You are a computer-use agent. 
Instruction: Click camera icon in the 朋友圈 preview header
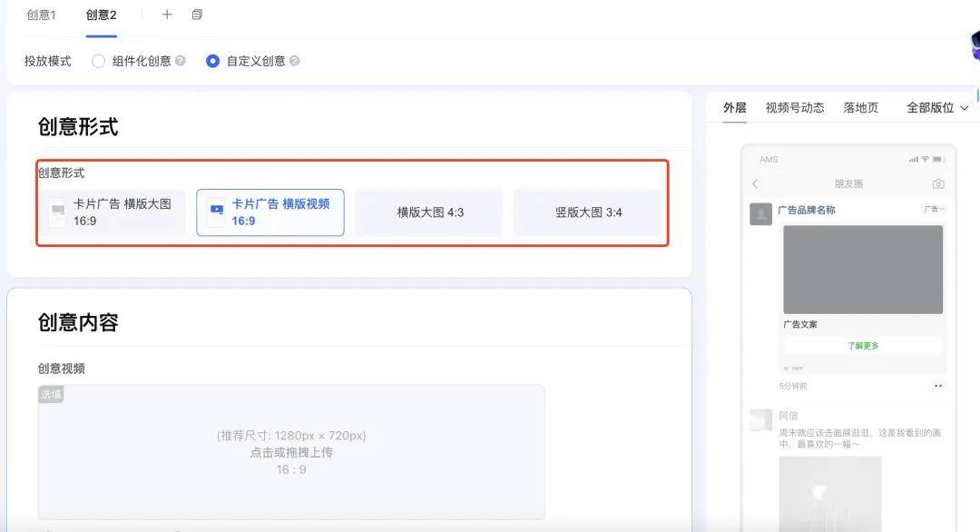[938, 184]
